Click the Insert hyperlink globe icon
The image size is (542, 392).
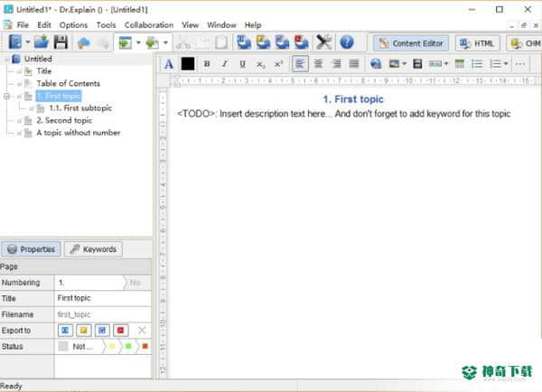tap(376, 64)
